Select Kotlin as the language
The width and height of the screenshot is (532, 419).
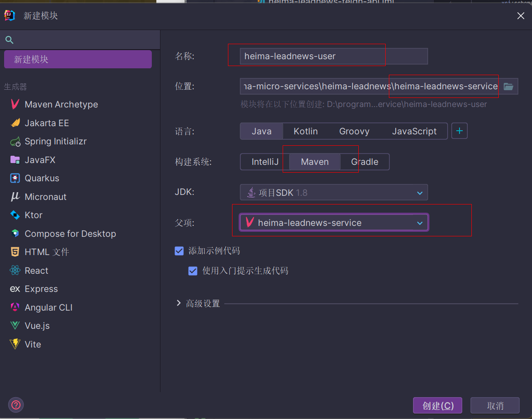click(305, 131)
